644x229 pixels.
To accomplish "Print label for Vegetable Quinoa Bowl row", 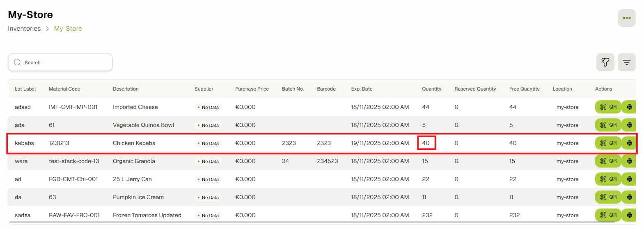I will pyautogui.click(x=629, y=125).
